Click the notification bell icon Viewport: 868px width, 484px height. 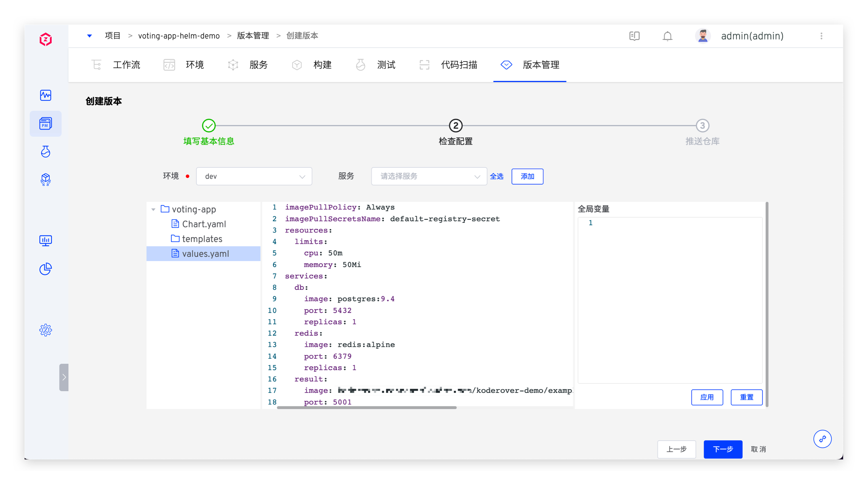tap(667, 36)
